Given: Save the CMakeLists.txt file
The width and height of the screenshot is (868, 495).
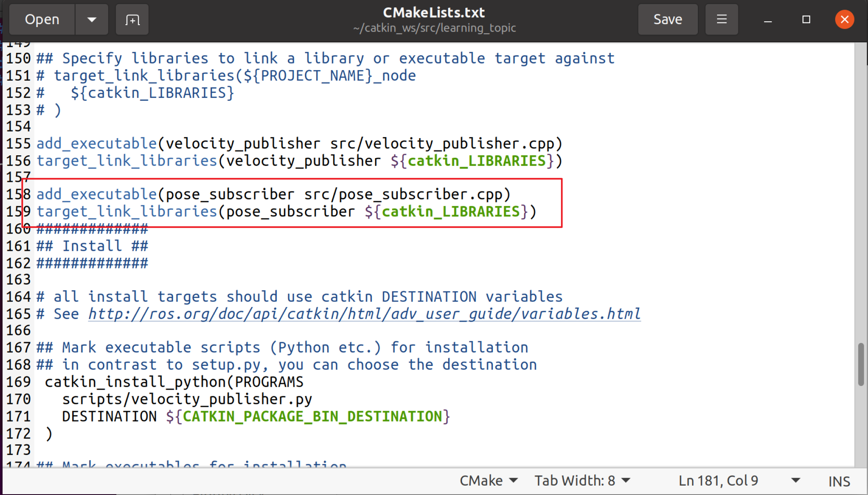Looking at the screenshot, I should [668, 19].
